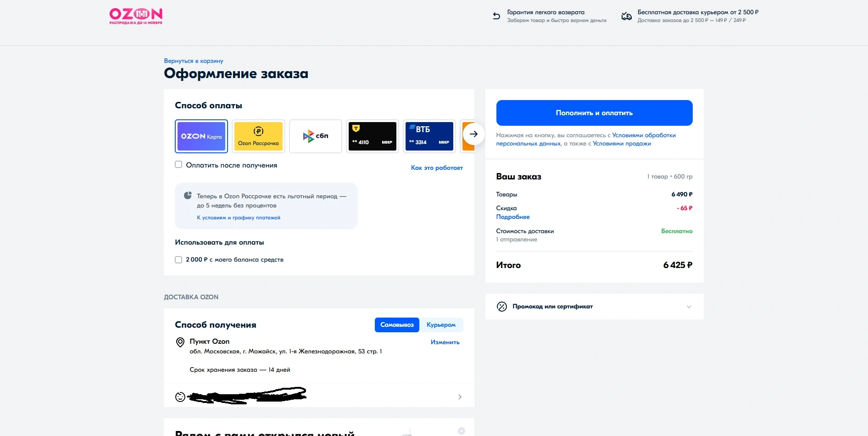Open recipient details via chevron arrow
Viewport: 868px width, 436px height.
pos(460,397)
